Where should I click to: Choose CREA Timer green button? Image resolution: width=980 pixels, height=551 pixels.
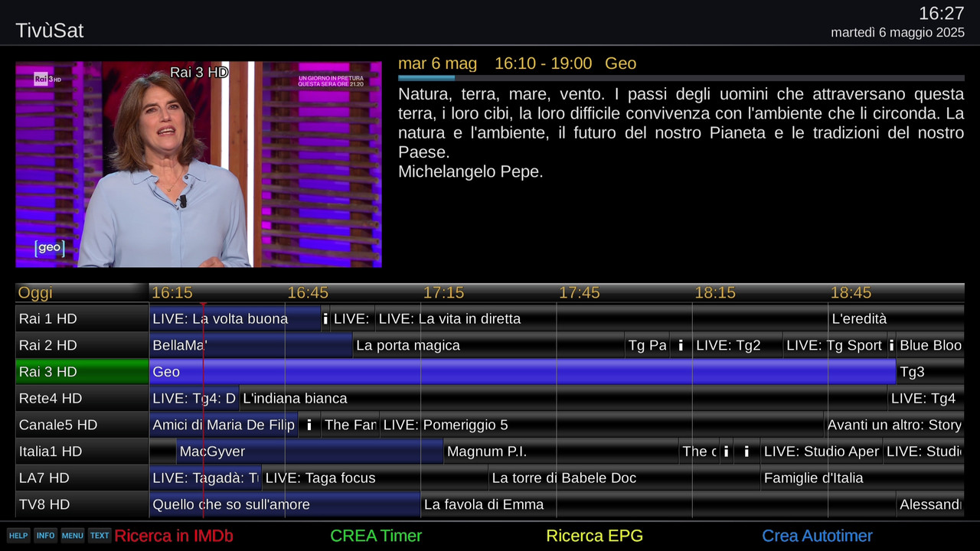point(376,536)
